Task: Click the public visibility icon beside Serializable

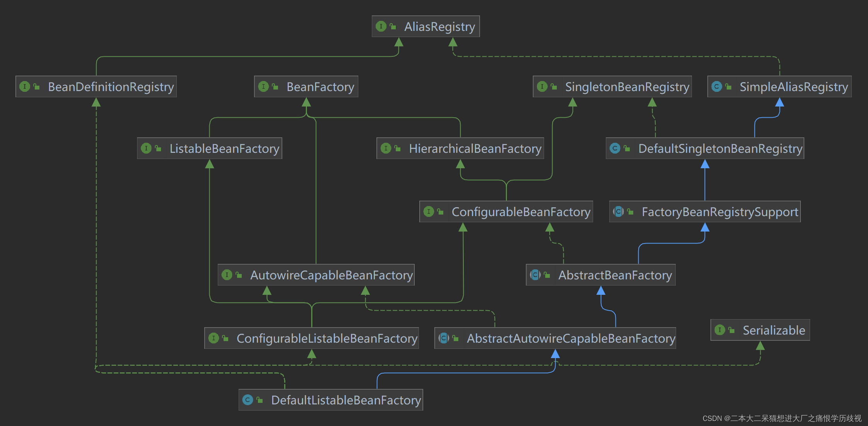Action: pos(731,330)
